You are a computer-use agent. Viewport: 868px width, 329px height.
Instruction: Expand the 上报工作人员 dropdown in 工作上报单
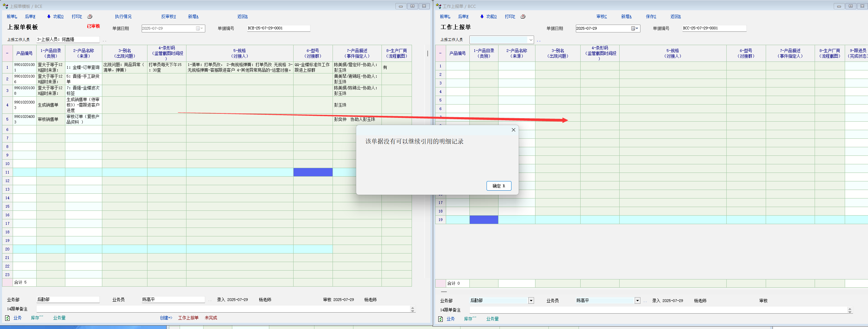531,40
